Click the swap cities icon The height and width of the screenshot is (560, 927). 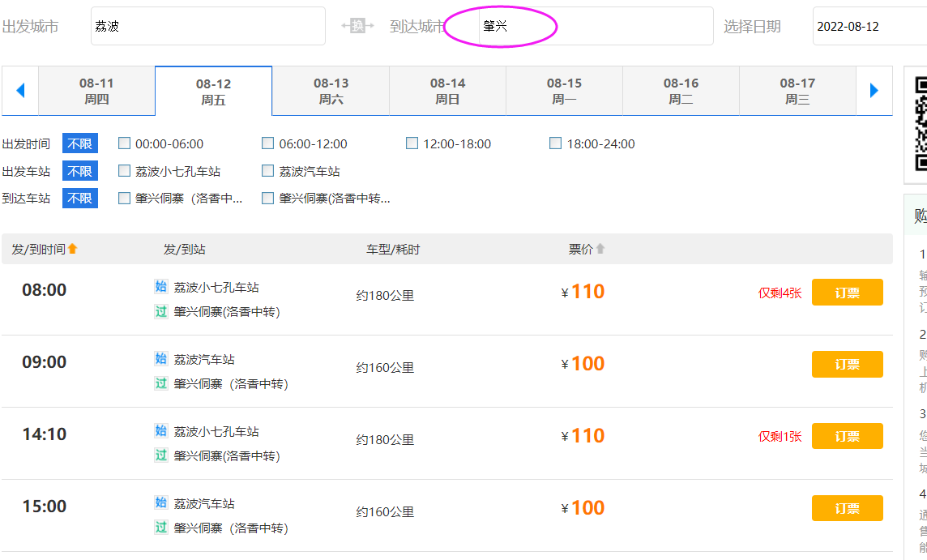pyautogui.click(x=357, y=26)
